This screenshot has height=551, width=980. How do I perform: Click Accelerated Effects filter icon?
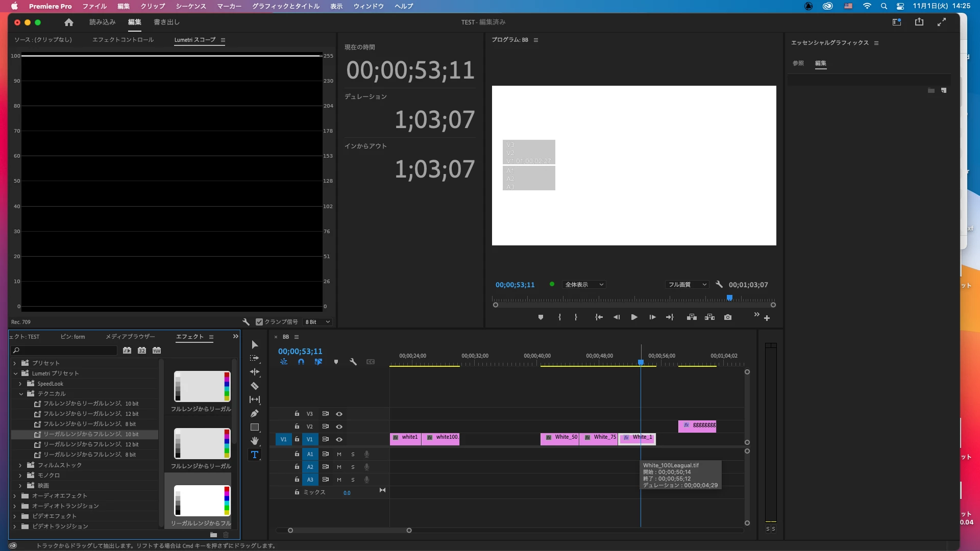[x=127, y=350]
